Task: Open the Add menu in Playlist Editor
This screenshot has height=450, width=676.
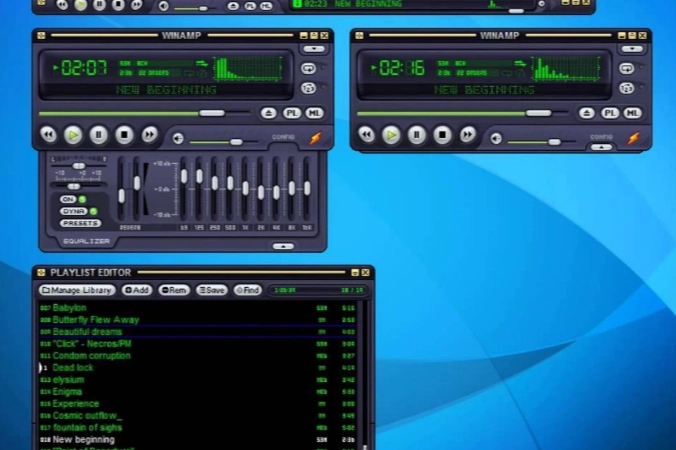Action: tap(137, 290)
